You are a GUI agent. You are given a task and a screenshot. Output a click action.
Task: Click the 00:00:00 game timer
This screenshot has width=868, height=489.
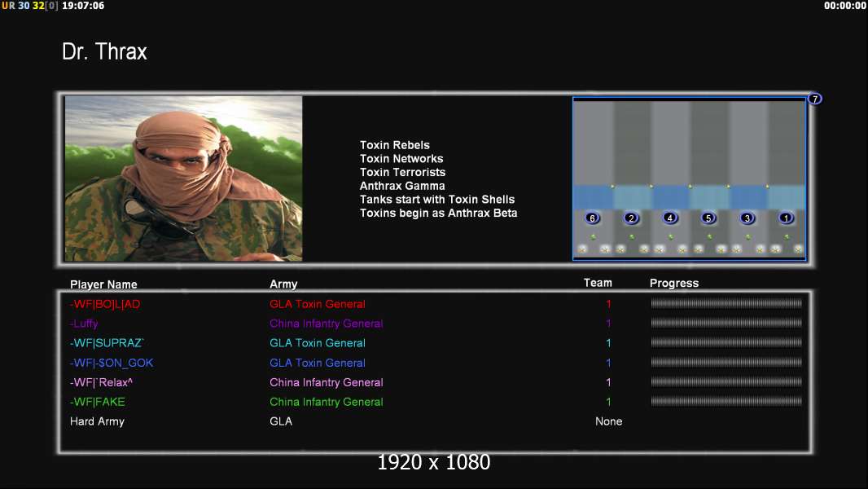(x=845, y=6)
